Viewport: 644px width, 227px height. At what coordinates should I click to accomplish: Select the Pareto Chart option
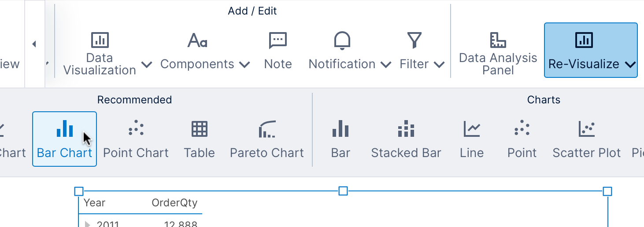tap(267, 139)
